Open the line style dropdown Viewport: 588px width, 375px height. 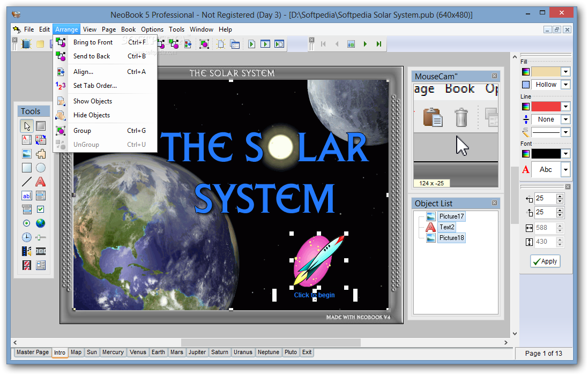565,132
